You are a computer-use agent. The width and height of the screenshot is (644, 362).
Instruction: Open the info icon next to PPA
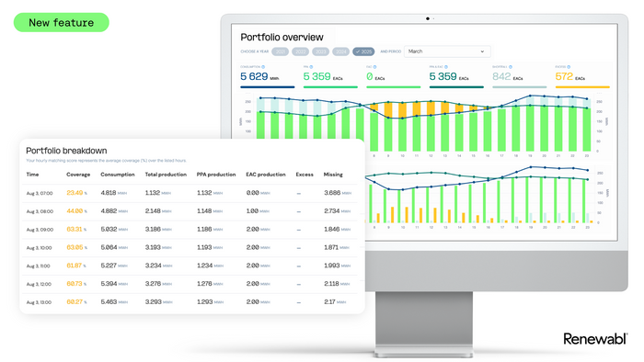coord(311,67)
